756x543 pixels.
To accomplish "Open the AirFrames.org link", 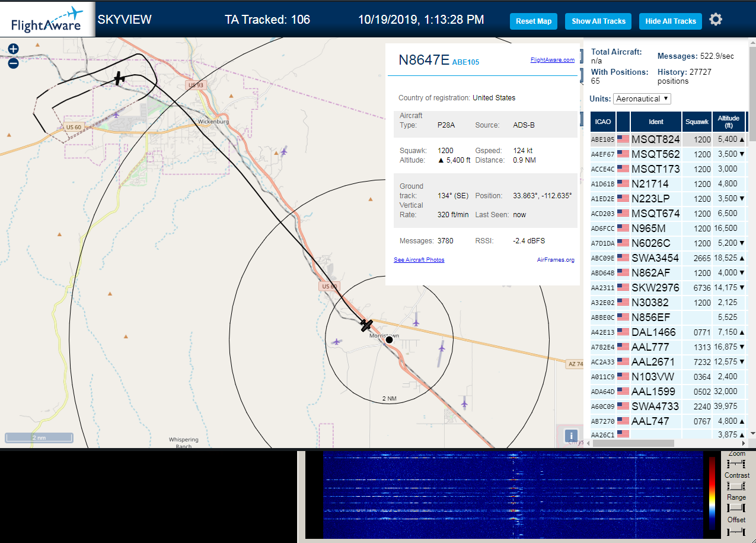I will tap(556, 260).
